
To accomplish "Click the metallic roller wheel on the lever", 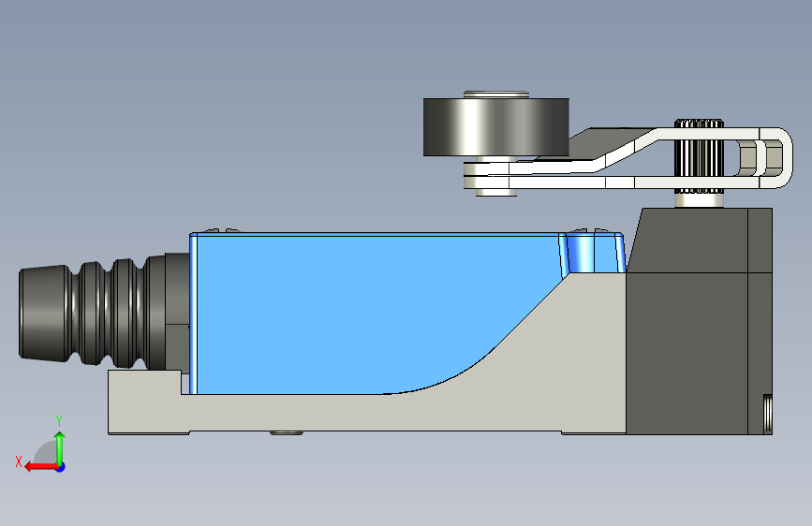I will 496,127.
